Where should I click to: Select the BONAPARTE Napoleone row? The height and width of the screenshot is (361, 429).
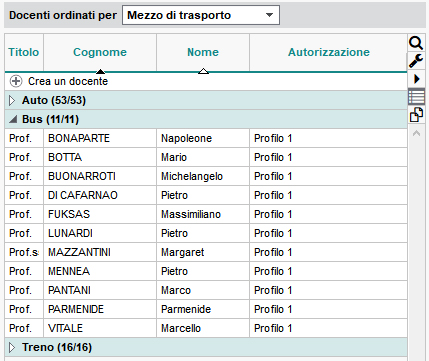[x=206, y=138]
